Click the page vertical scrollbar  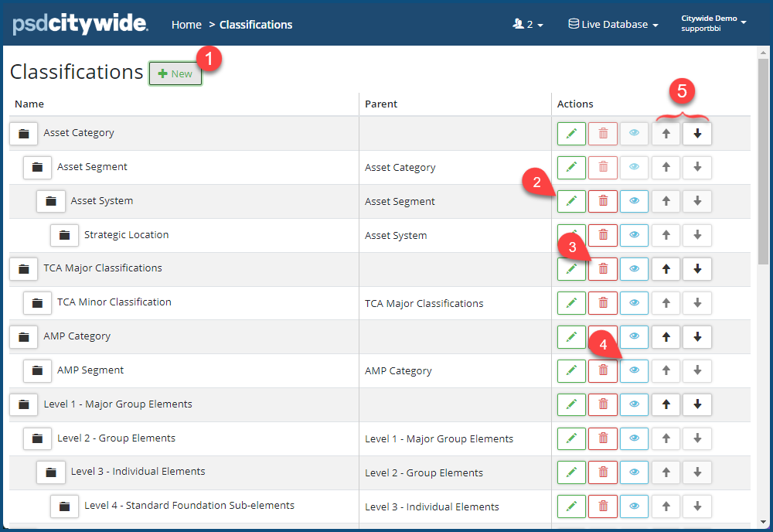click(x=763, y=162)
